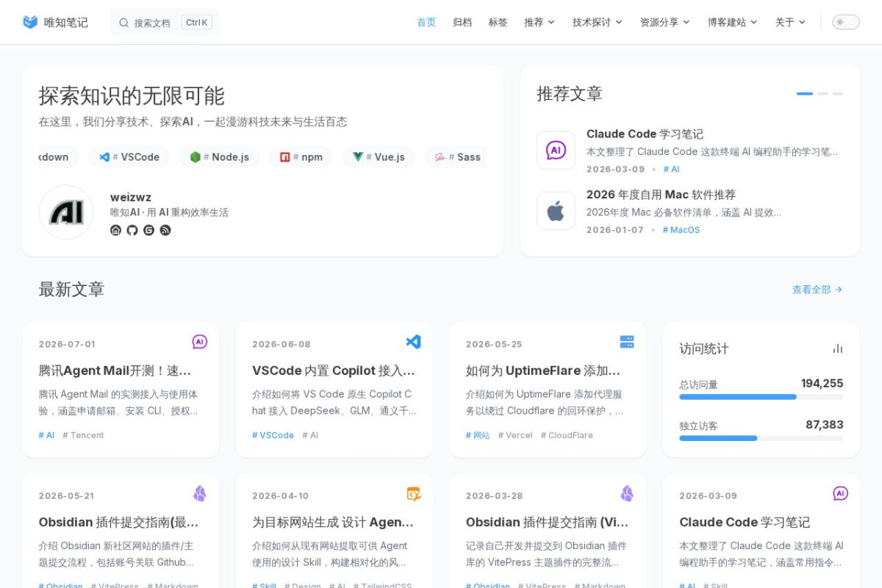Screen dimensions: 882x588
Task: Click the 唯知笔记 site logo icon
Action: pyautogui.click(x=30, y=22)
